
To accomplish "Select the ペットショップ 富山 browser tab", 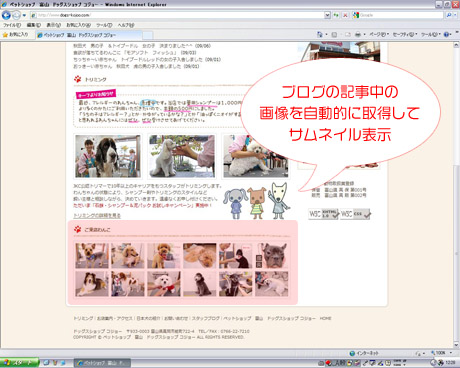I will pos(88,35).
